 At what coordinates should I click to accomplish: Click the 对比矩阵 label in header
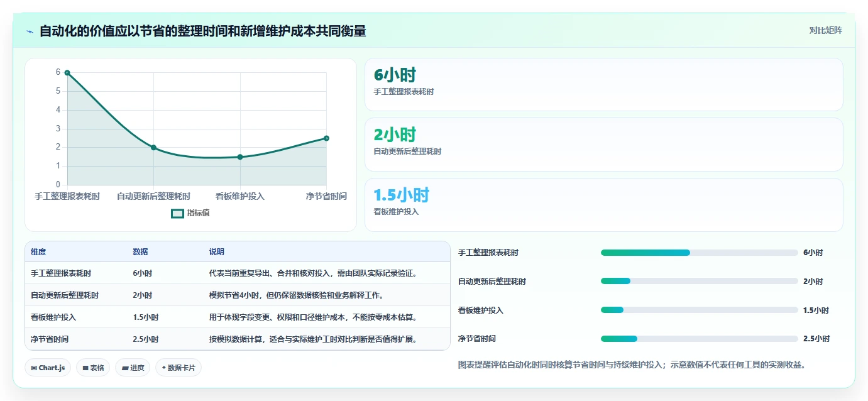(x=825, y=30)
